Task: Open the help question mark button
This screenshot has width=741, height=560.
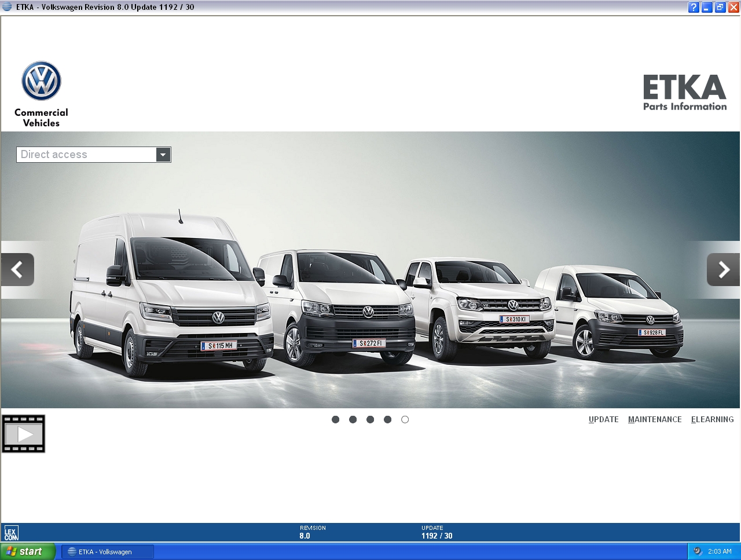Action: tap(694, 8)
